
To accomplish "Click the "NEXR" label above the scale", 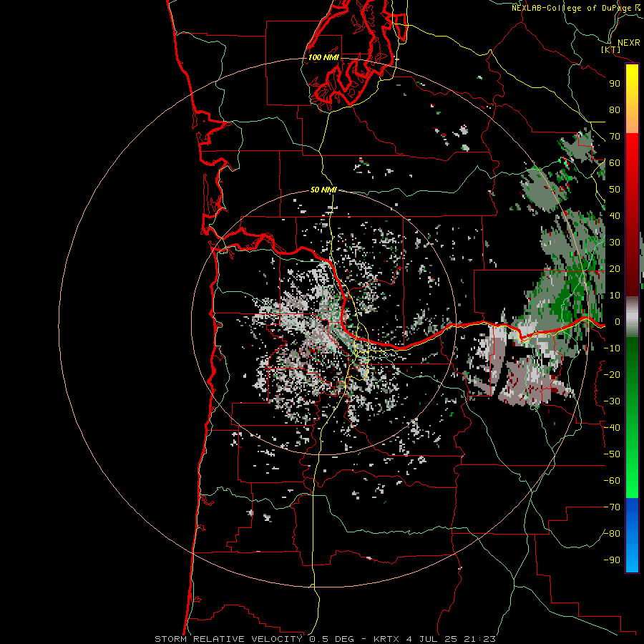I will pos(628,43).
